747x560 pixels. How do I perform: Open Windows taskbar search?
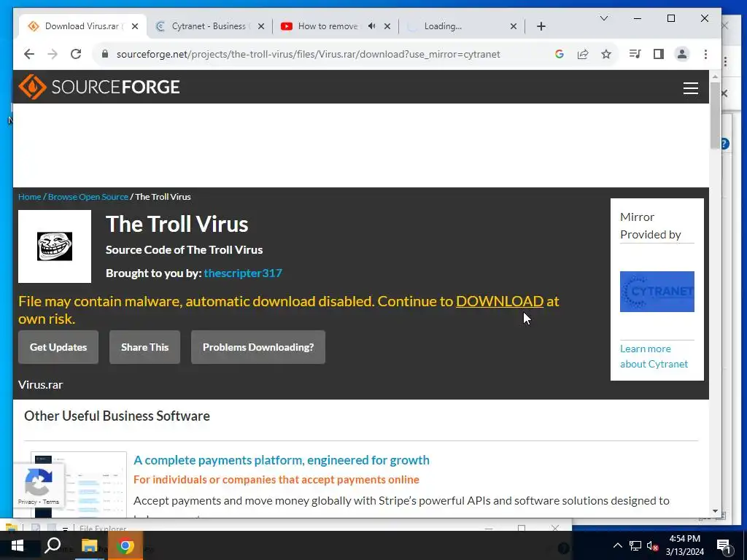point(53,545)
